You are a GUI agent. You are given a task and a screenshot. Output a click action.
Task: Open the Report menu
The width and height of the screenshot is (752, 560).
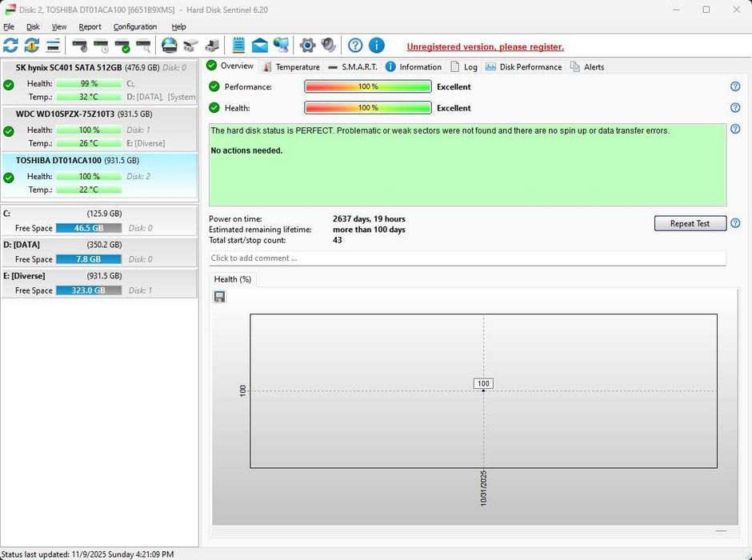90,27
